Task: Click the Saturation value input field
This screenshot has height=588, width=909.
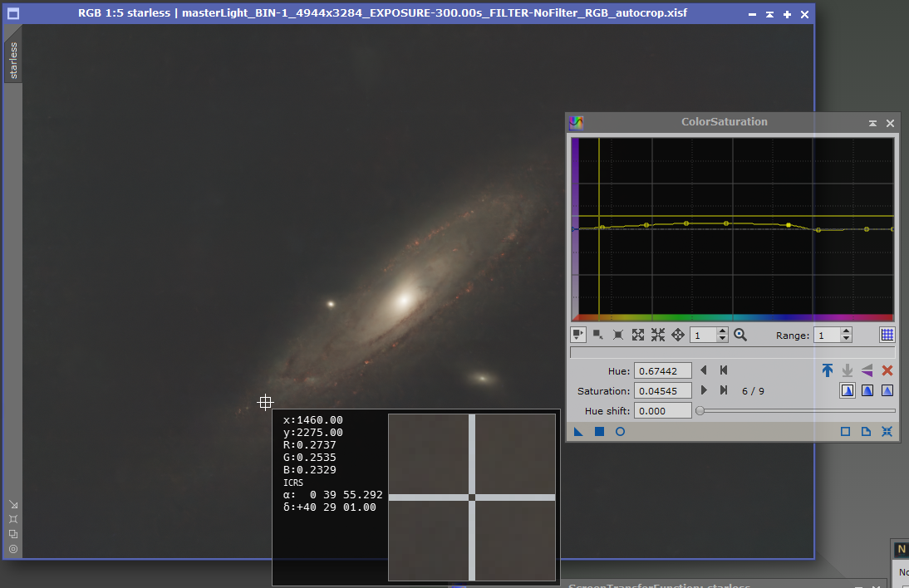Action: 662,390
